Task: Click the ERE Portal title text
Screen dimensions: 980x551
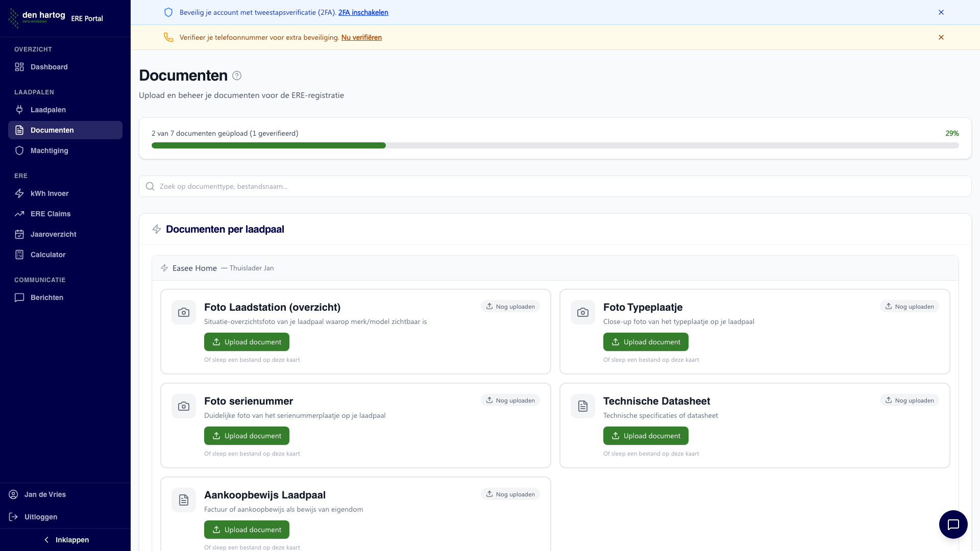Action: (87, 18)
